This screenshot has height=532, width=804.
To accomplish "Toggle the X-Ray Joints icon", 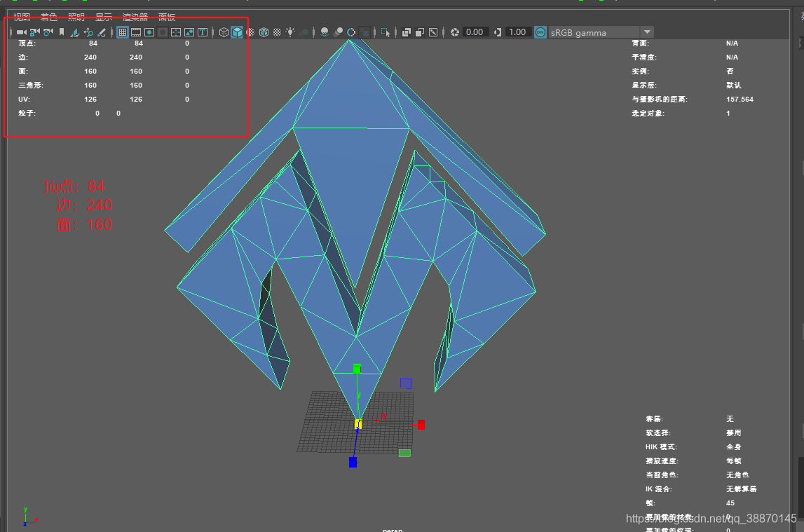I will pyautogui.click(x=433, y=32).
